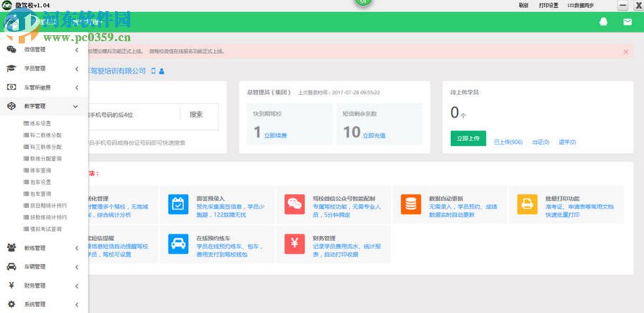Click 打印设置 in the top bar

point(548,5)
